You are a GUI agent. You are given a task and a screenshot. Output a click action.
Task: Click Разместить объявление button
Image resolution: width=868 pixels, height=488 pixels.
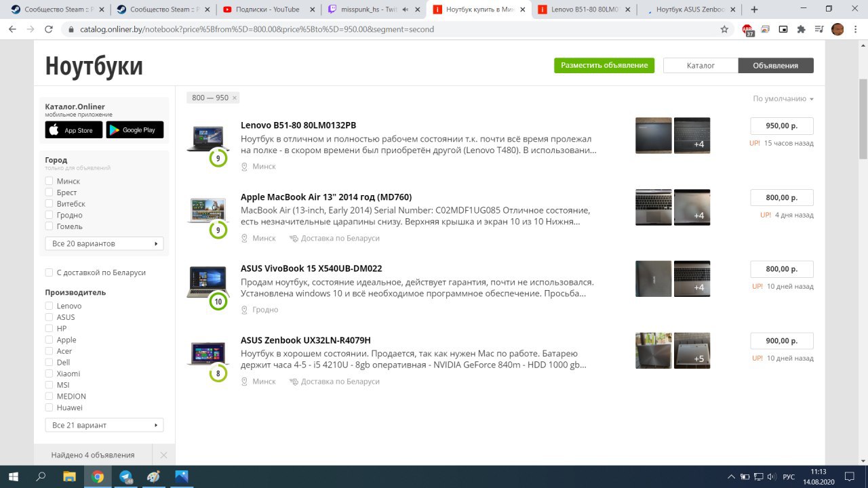[x=604, y=65]
